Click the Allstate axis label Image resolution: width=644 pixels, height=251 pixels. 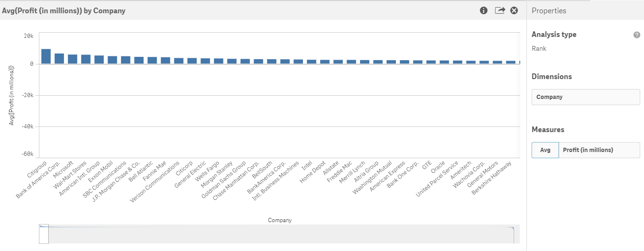coord(331,169)
